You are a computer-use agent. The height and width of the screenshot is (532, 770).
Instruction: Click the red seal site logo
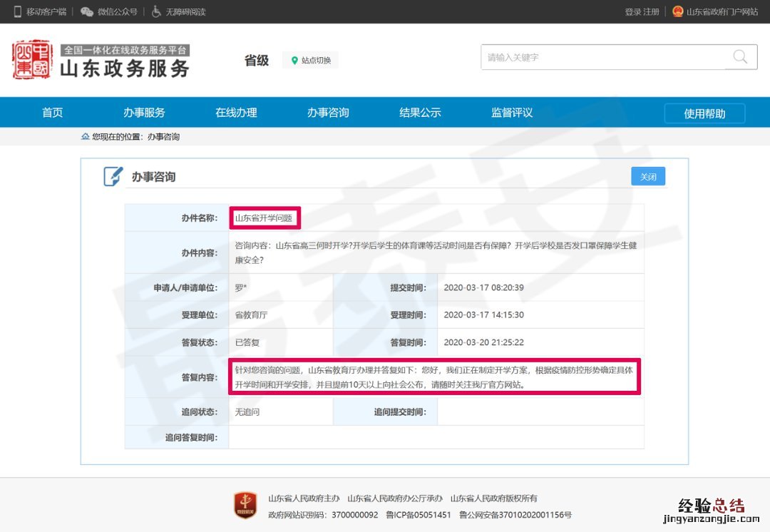click(32, 60)
